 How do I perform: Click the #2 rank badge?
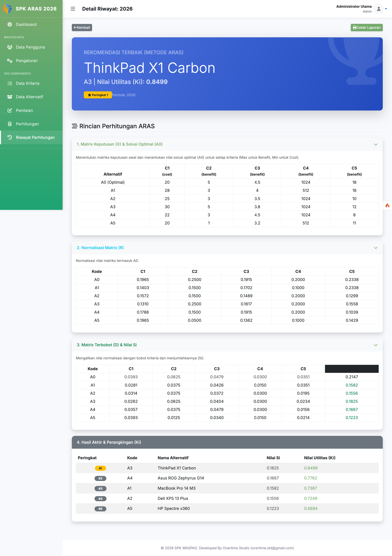click(100, 479)
